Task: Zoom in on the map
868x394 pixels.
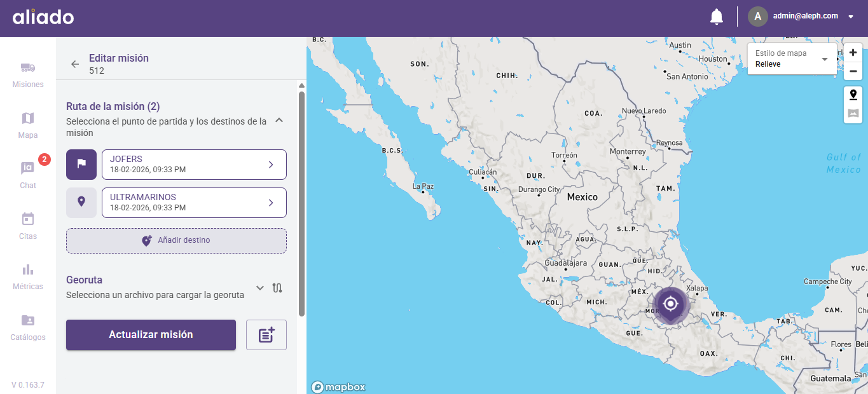Action: 853,53
